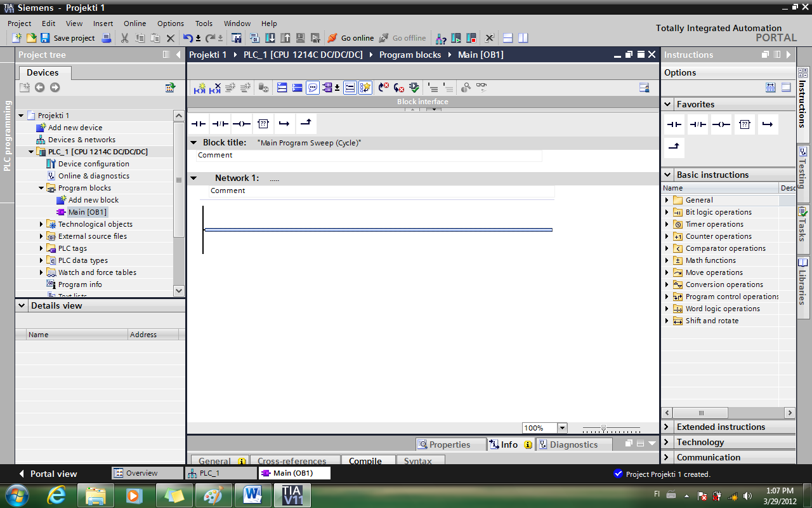Insert normally open contact from editor favorites
The height and width of the screenshot is (508, 812).
click(x=199, y=123)
